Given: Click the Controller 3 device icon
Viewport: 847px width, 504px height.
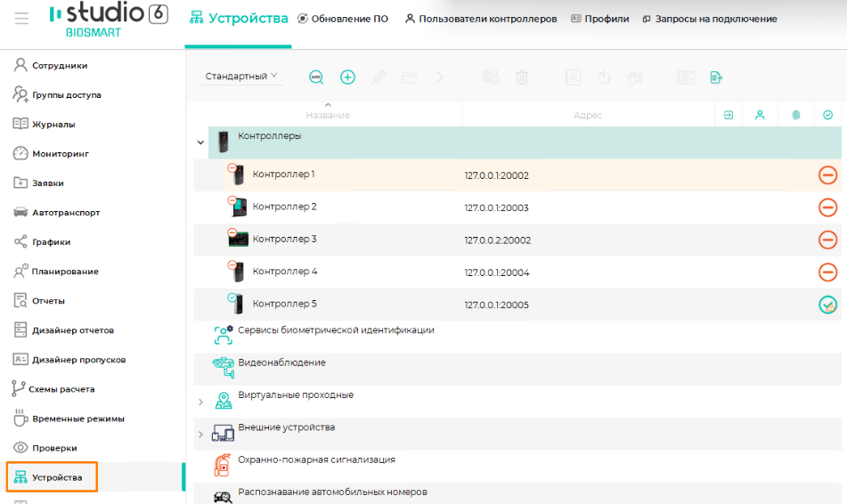Looking at the screenshot, I should pos(238,239).
